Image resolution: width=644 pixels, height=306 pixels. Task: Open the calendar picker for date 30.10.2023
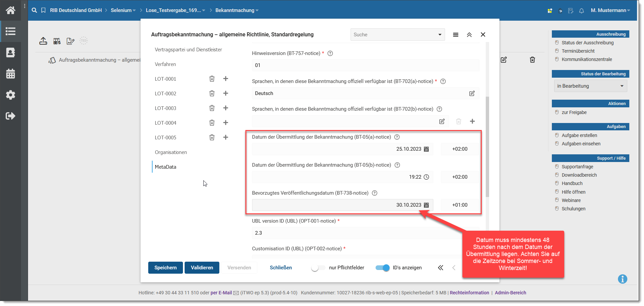(426, 205)
